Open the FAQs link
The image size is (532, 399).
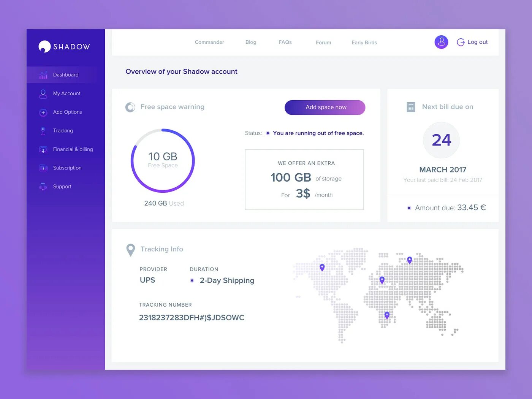[285, 42]
